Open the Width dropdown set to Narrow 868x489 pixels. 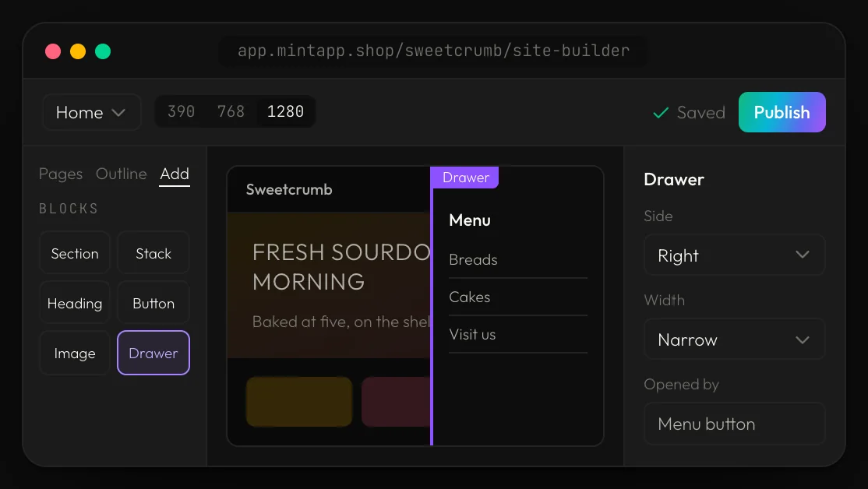pos(734,339)
